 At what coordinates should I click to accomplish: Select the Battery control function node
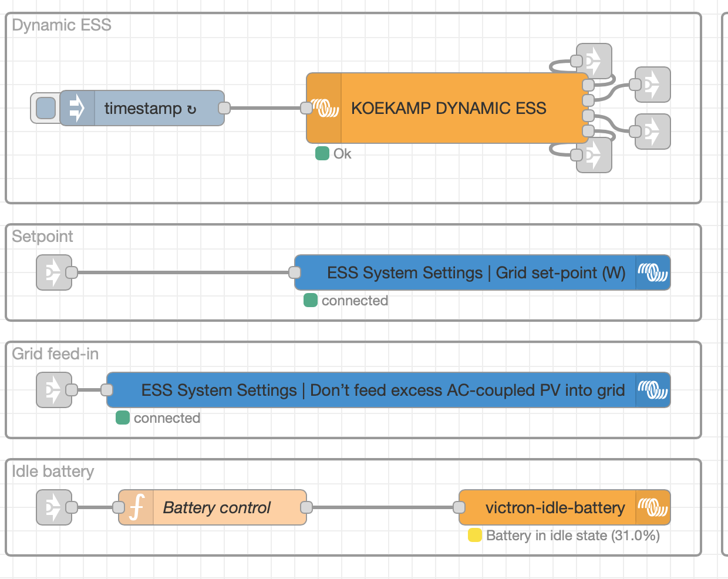pos(216,507)
